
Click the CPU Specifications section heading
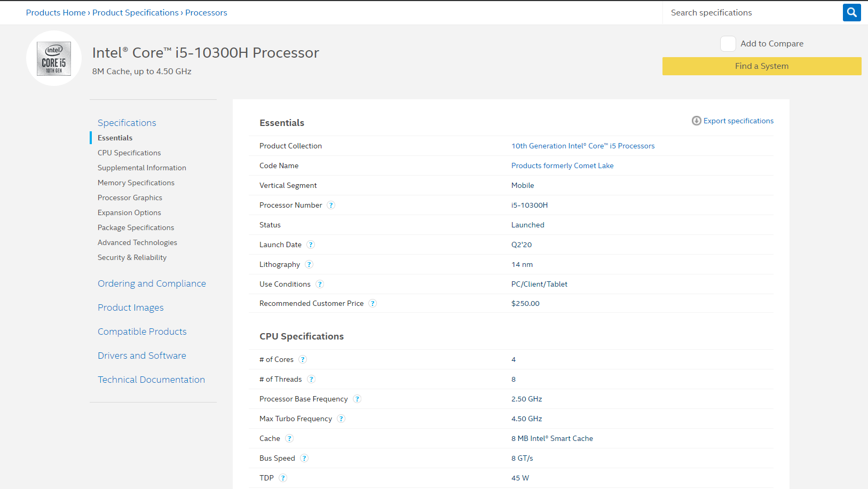pos(302,336)
